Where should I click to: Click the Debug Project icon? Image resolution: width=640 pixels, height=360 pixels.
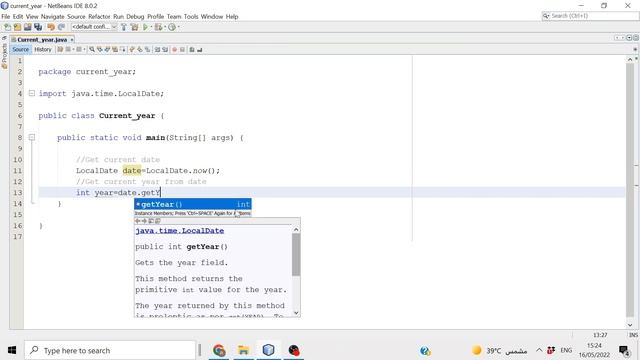click(158, 27)
